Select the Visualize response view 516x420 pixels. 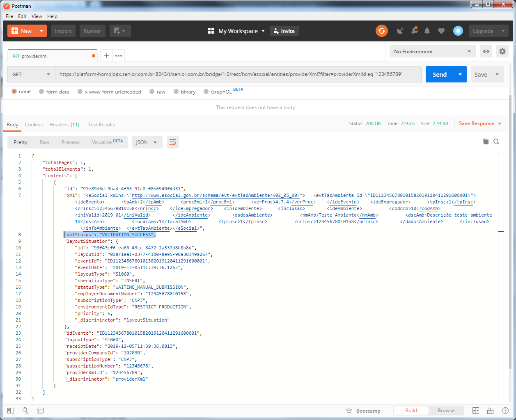point(107,142)
